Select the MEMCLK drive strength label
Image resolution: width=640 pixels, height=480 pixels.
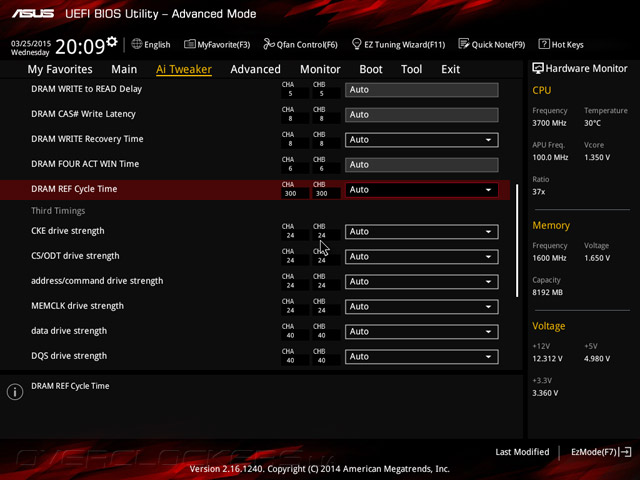pos(77,306)
